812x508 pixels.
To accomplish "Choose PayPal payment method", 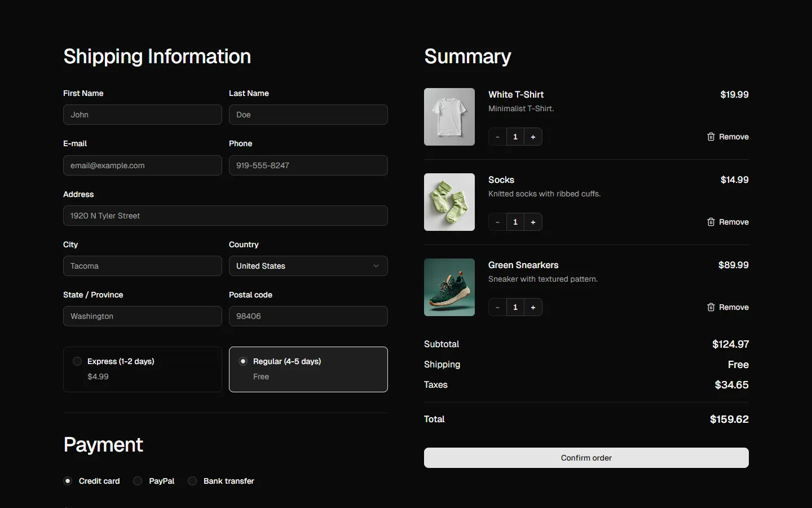I will click(138, 481).
